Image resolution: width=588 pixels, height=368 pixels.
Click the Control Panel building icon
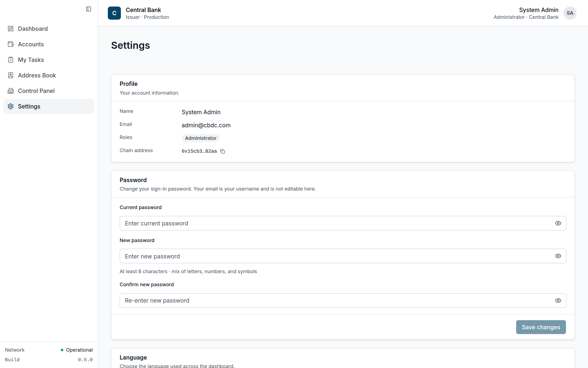tap(11, 91)
